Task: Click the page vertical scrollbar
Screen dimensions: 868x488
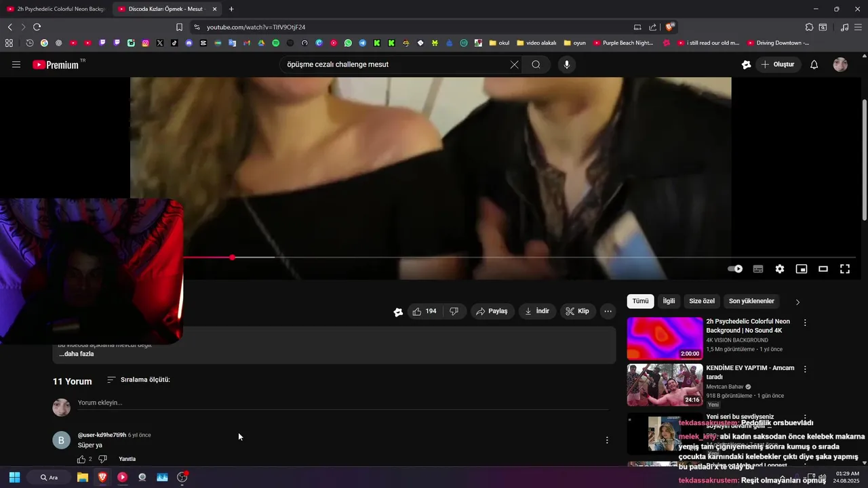Action: (864, 160)
